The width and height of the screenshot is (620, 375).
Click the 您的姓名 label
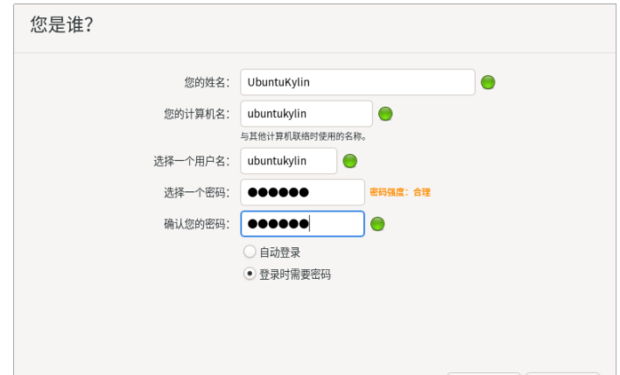[x=207, y=82]
